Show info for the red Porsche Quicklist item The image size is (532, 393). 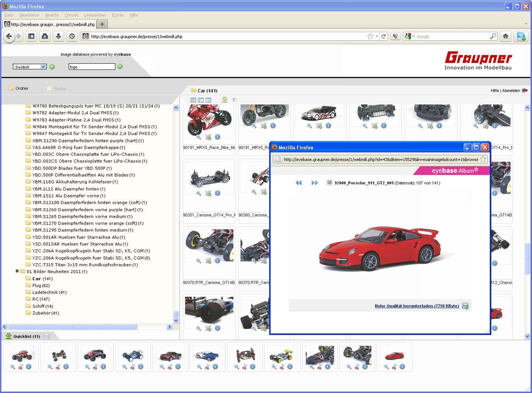point(402,367)
